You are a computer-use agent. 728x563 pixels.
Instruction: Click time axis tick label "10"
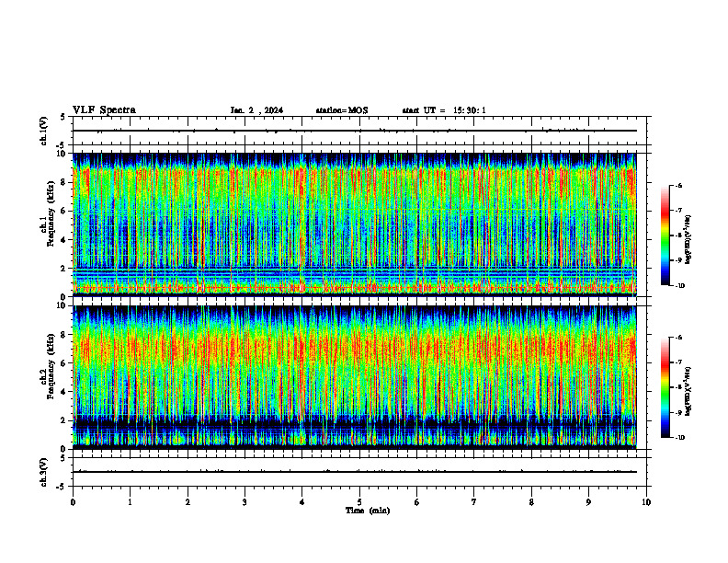(646, 502)
